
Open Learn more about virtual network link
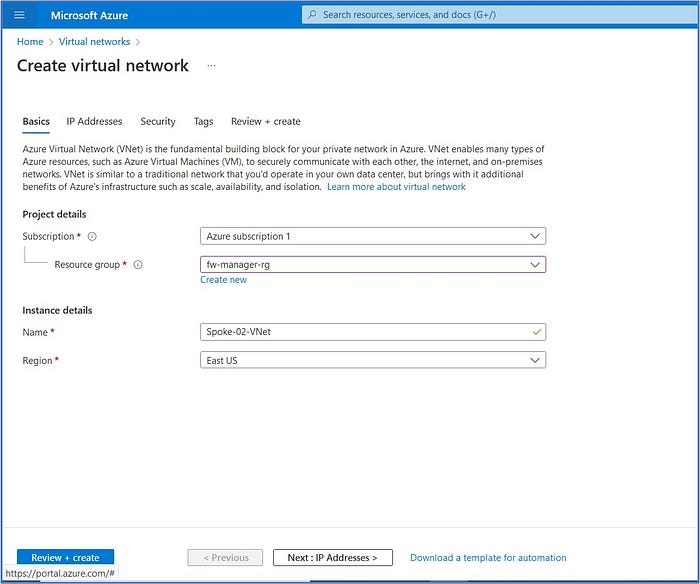[396, 187]
